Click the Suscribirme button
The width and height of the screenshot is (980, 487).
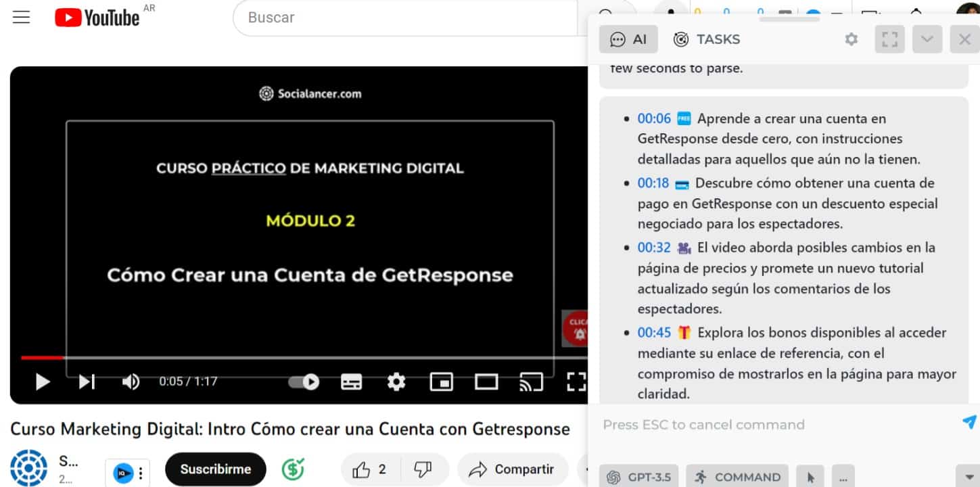216,469
